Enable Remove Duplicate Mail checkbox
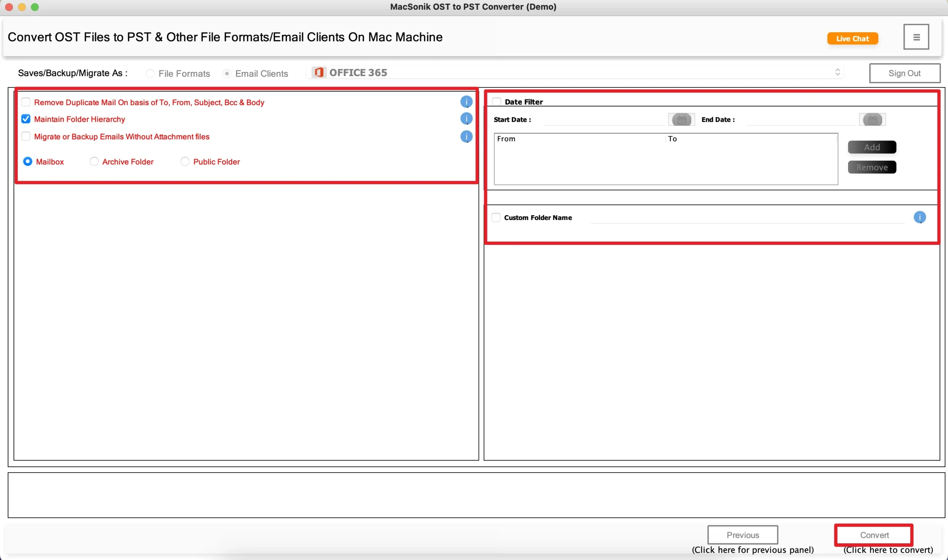Image resolution: width=948 pixels, height=560 pixels. point(26,102)
